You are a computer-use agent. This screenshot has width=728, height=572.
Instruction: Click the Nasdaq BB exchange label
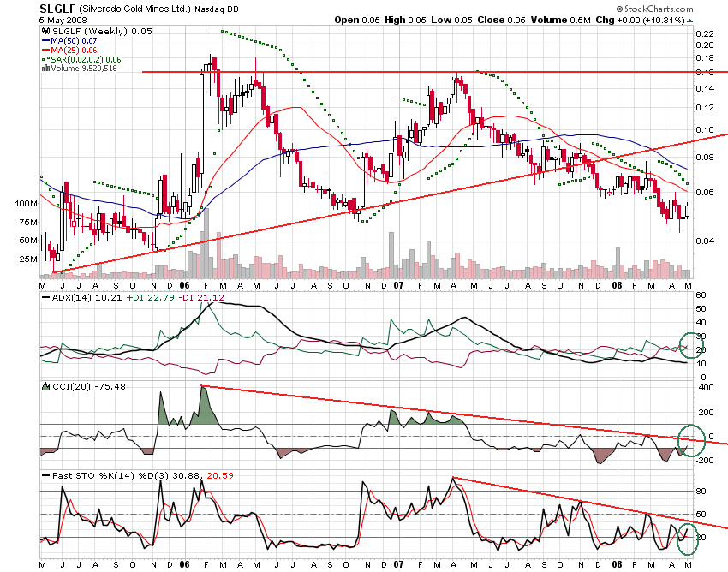(217, 9)
